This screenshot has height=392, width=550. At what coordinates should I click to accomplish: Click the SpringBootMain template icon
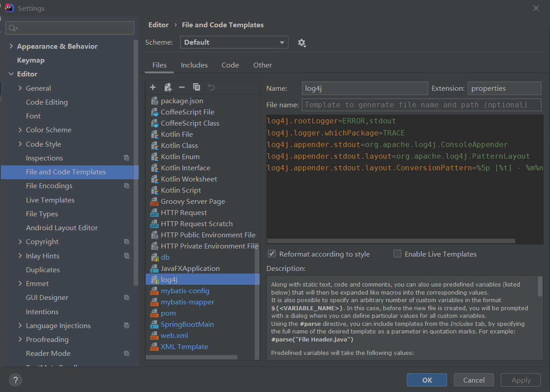[154, 325]
